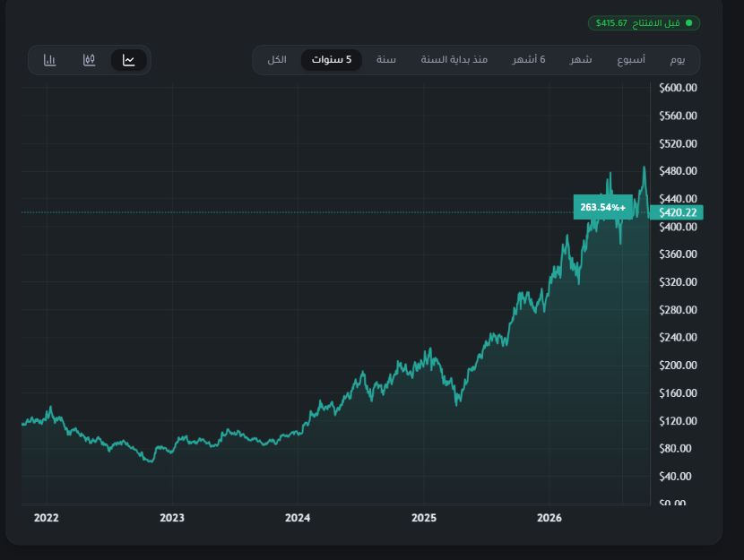Select the منذ بداية السنة tab
This screenshot has height=560, width=744.
click(x=454, y=60)
